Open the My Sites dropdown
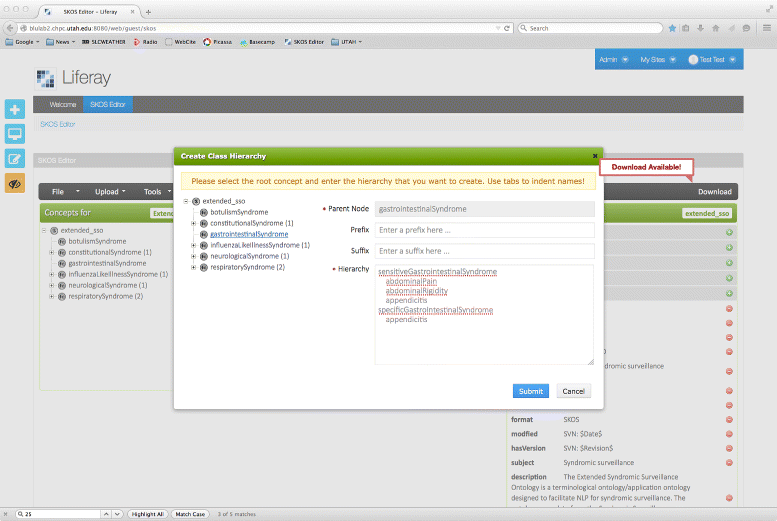The height and width of the screenshot is (521, 777). (x=658, y=60)
